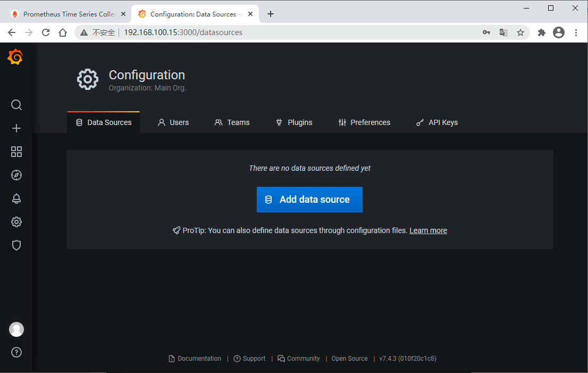
Task: Bookmark page with the star icon
Action: (x=520, y=32)
